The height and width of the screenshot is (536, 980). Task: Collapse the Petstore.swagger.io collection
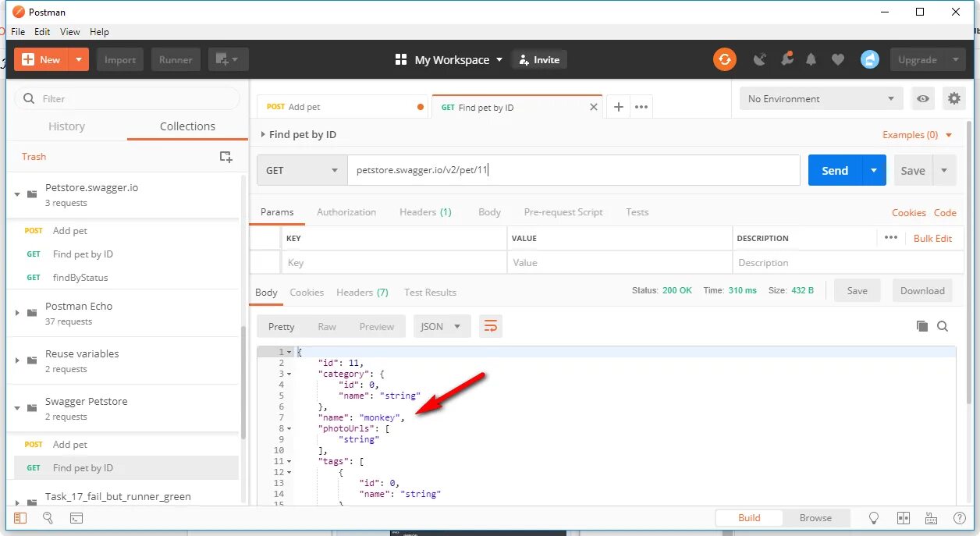[x=17, y=194]
